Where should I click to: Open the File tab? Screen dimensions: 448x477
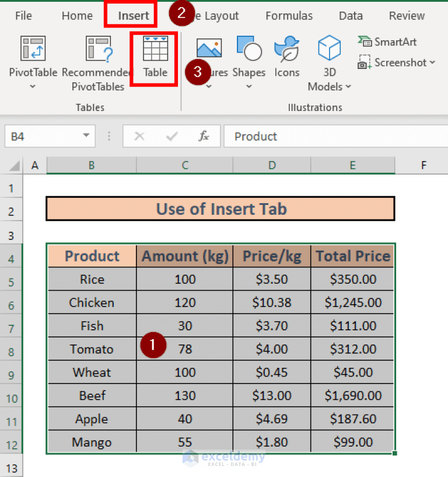(23, 16)
